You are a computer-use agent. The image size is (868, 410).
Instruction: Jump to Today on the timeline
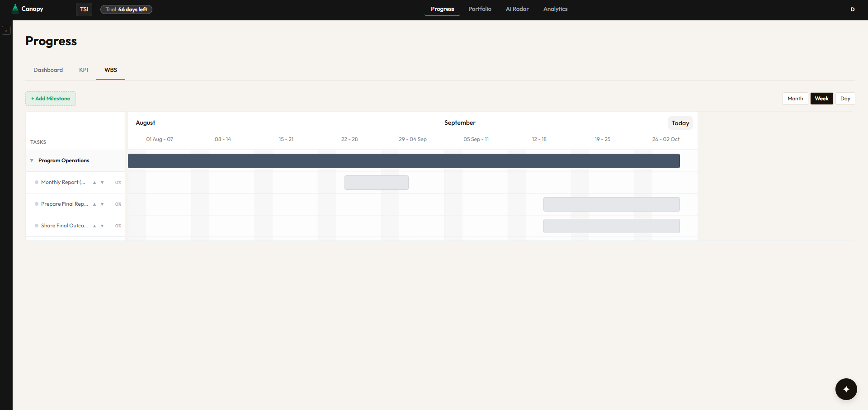click(680, 123)
